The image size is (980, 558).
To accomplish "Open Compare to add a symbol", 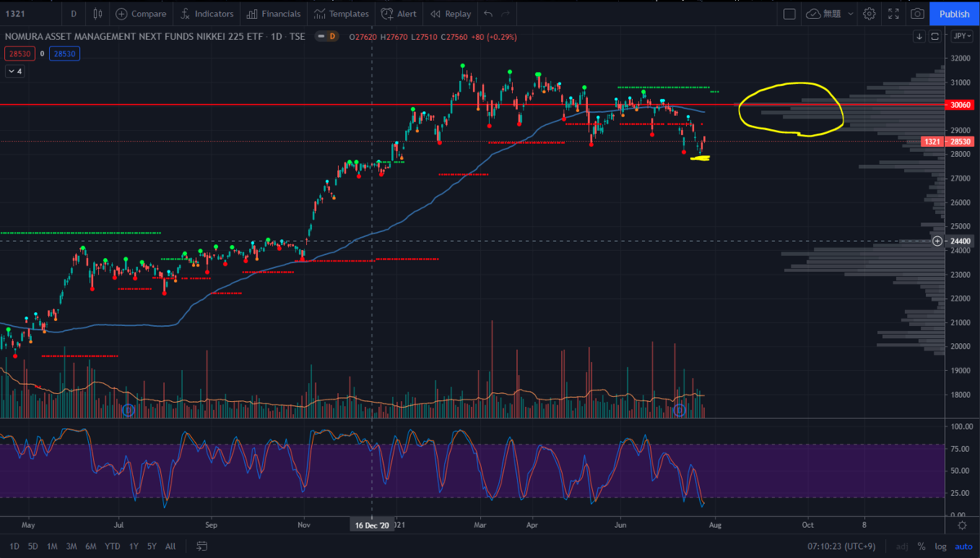I will click(x=140, y=14).
